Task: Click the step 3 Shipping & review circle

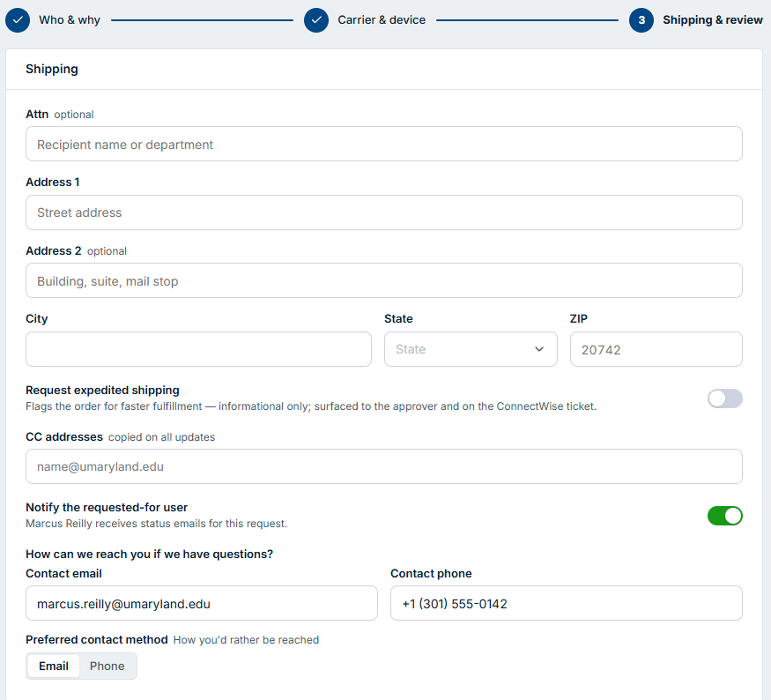Action: [641, 20]
